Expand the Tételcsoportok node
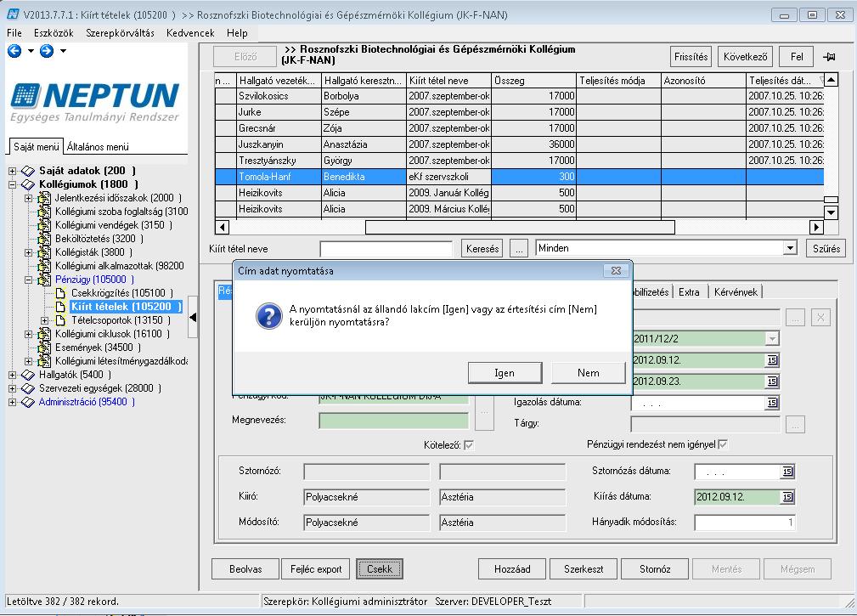This screenshot has height=616, width=857. click(45, 320)
